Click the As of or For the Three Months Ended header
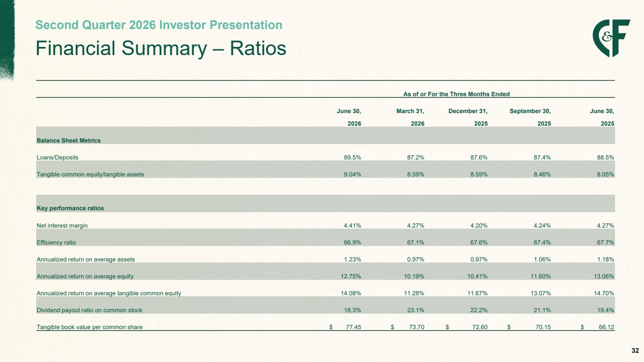 coord(457,94)
